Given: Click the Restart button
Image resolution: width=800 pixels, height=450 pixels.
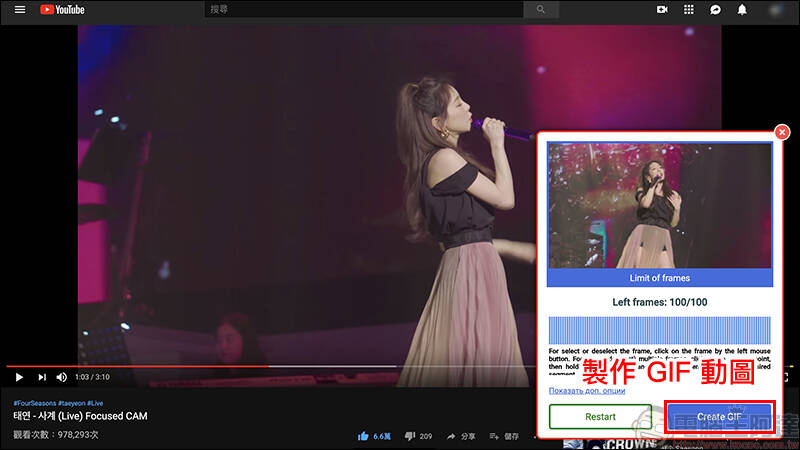Looking at the screenshot, I should (601, 417).
